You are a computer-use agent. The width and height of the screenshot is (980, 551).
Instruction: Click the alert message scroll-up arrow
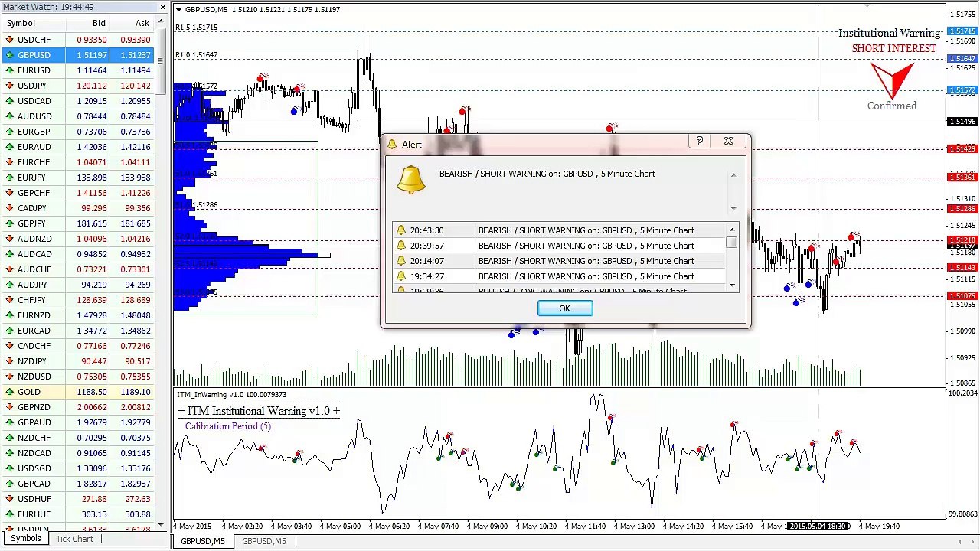[x=733, y=175]
